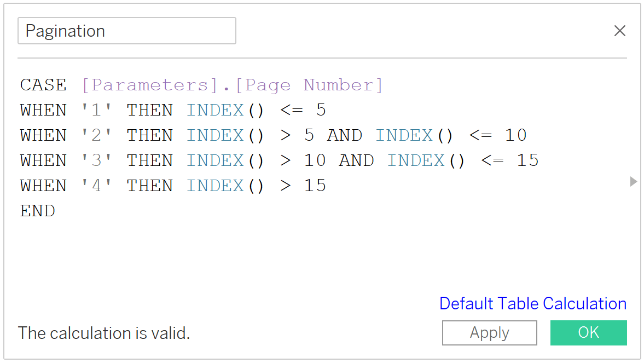This screenshot has width=644, height=363.
Task: Click INDEX() in the WHEN '4' line
Action: 225,186
